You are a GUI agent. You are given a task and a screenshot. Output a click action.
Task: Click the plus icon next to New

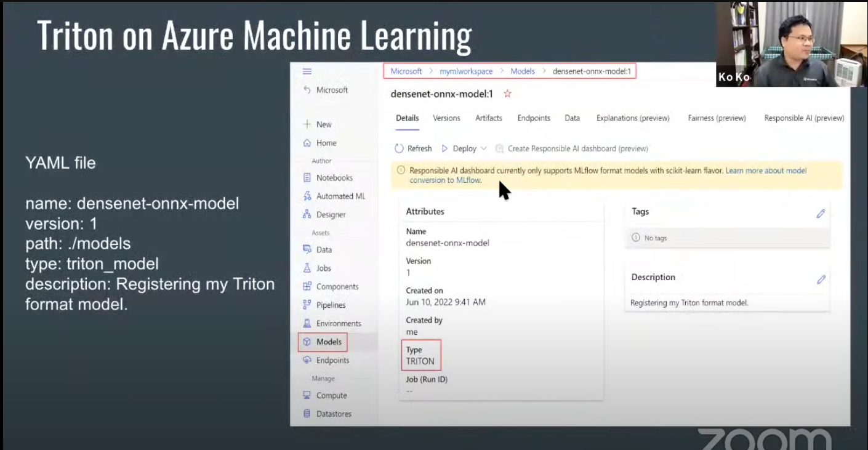click(x=307, y=124)
